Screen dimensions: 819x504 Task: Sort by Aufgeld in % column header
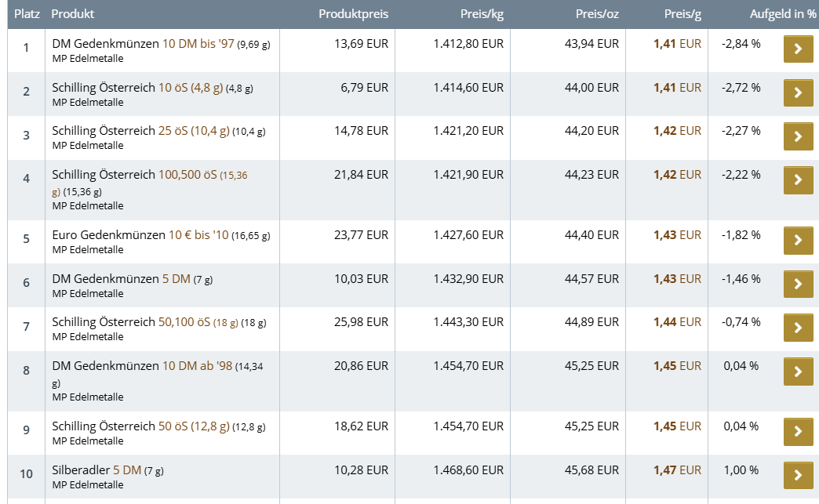click(782, 14)
